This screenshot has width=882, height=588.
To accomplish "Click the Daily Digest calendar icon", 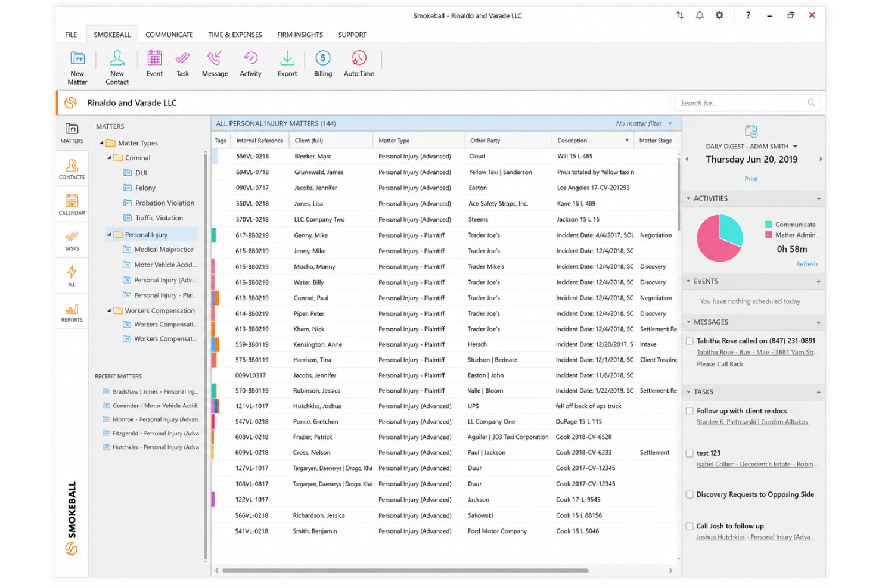I will click(751, 130).
